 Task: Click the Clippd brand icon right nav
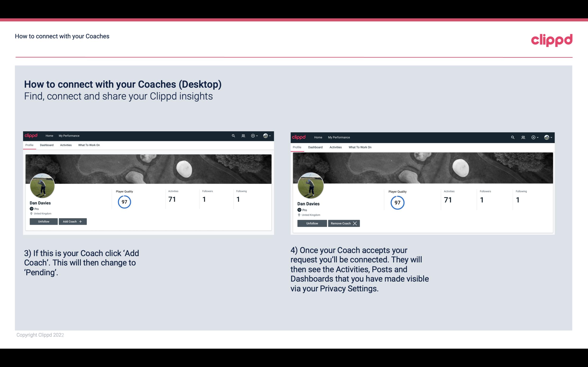[x=552, y=39]
